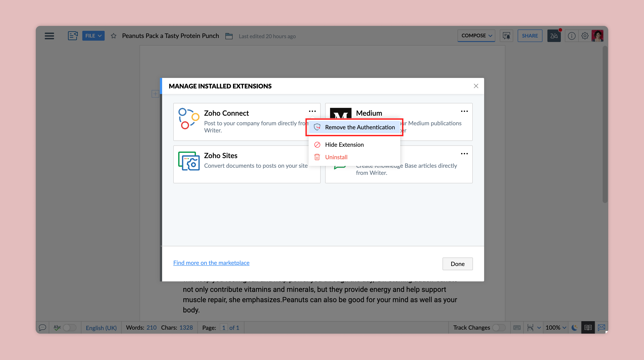The width and height of the screenshot is (644, 360).
Task: Click the Writer document logo icon
Action: pyautogui.click(x=73, y=36)
